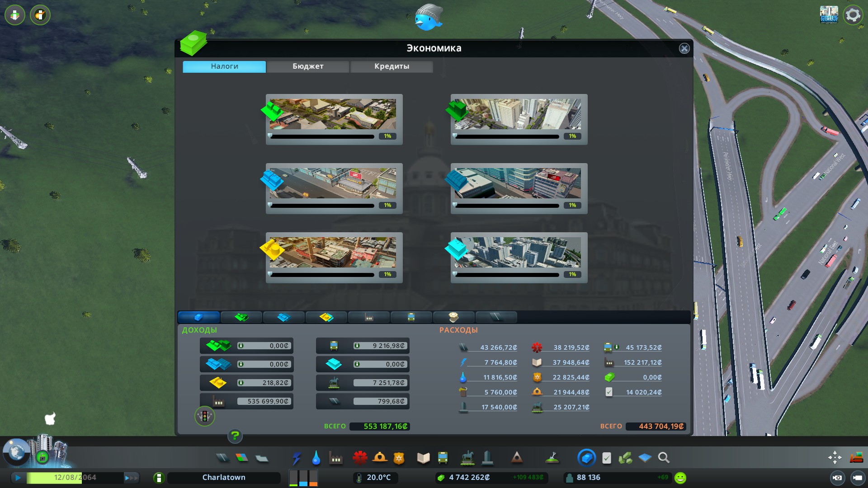Open the Healthcare services menu

coord(360,458)
